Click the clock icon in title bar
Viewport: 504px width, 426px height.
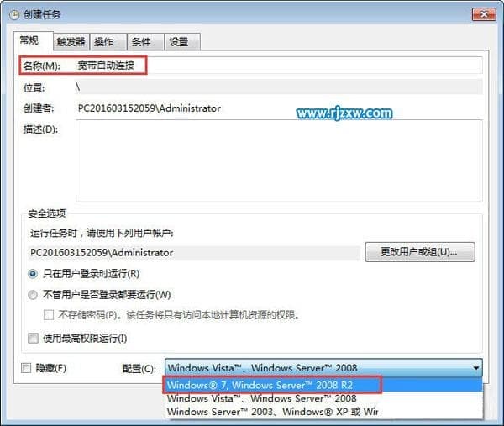pos(14,15)
